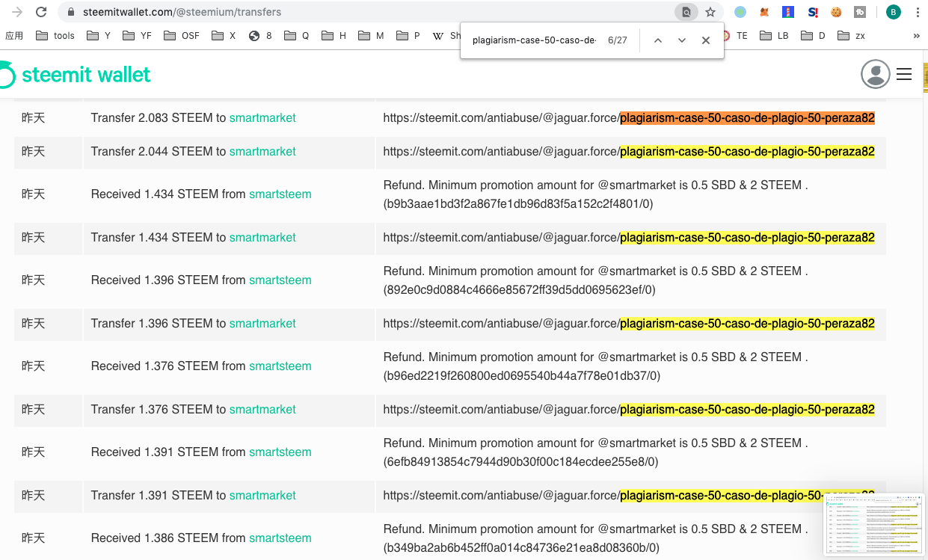Expand the H bookmark folder
This screenshot has height=560, width=928.
click(x=334, y=35)
